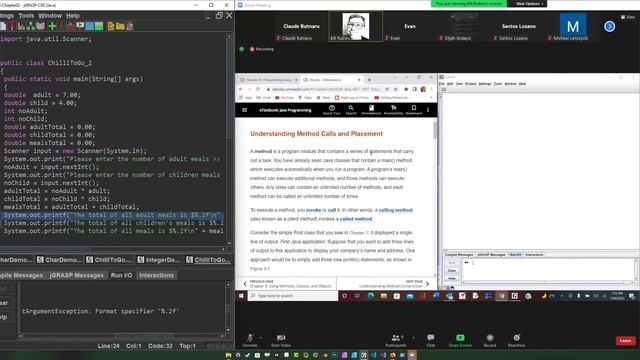Open the Help menu in jGRASP

pos(73,16)
